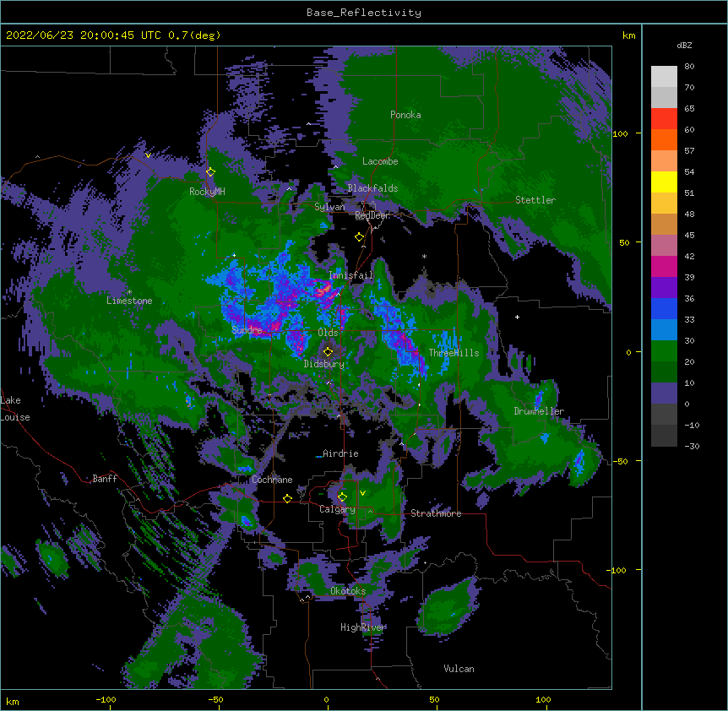This screenshot has height=711, width=728.
Task: Select the light blue 30-33 dBZ swatch
Action: (x=664, y=330)
